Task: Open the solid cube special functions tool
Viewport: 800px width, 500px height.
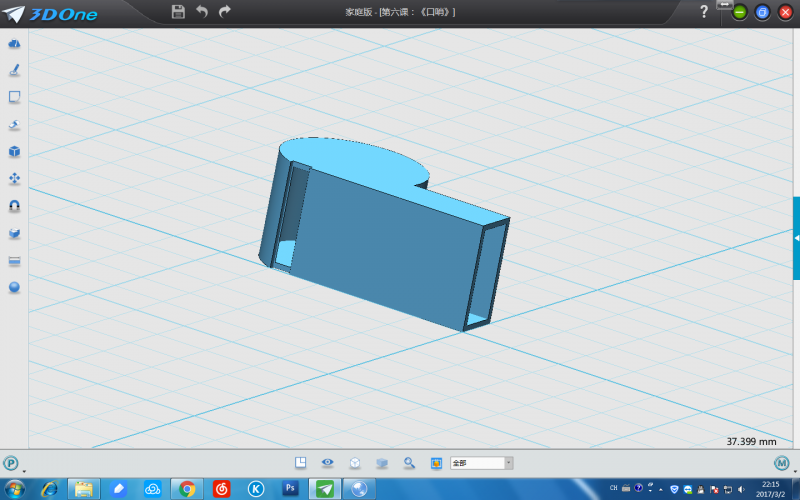Action: point(14,152)
